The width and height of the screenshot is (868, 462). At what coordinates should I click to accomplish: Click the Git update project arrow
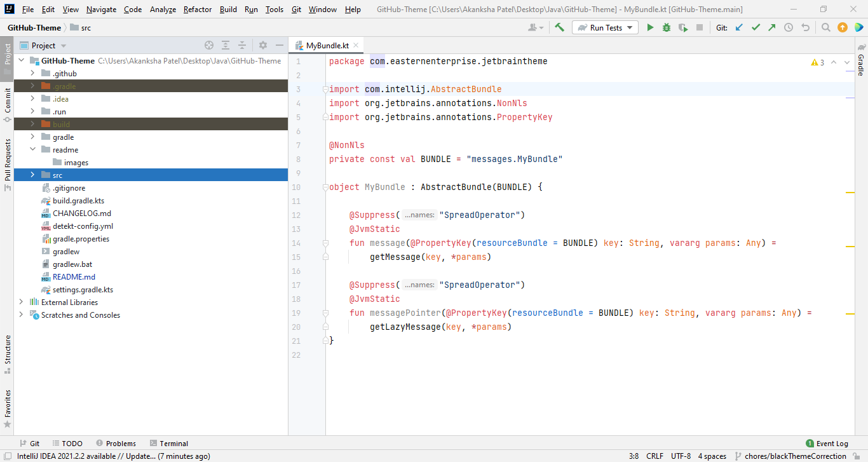739,27
